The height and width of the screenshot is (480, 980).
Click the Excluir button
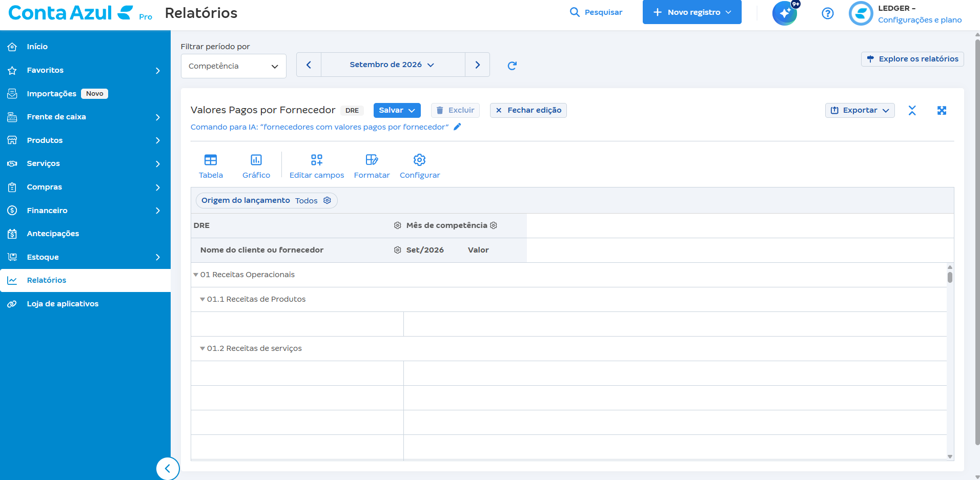point(455,110)
